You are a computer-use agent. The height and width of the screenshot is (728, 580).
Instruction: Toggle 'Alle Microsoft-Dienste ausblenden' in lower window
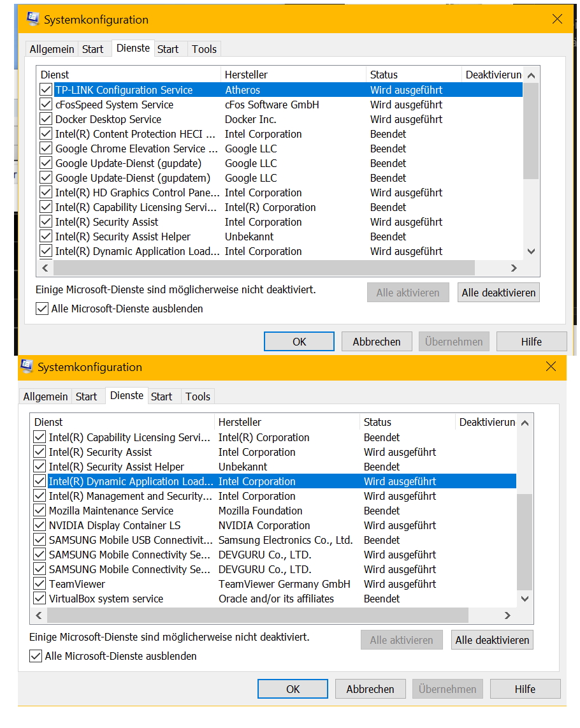[x=35, y=656]
